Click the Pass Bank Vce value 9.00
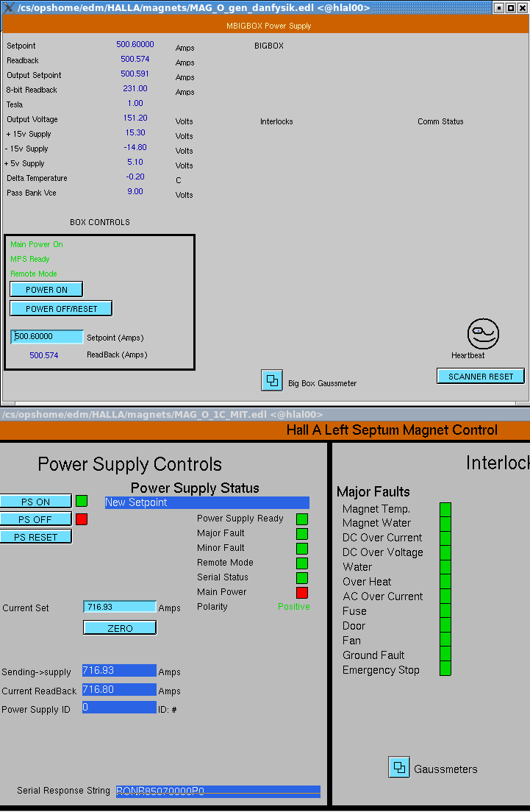 (x=135, y=192)
